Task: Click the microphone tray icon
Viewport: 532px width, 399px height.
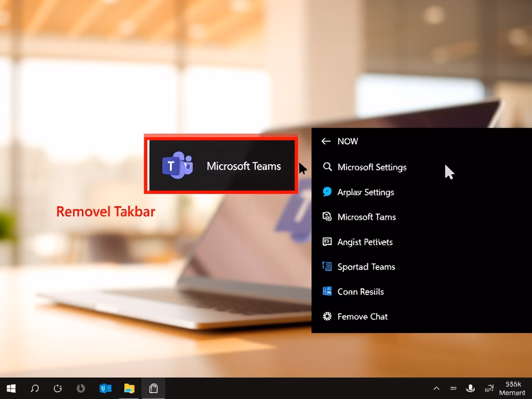Action: [x=471, y=388]
